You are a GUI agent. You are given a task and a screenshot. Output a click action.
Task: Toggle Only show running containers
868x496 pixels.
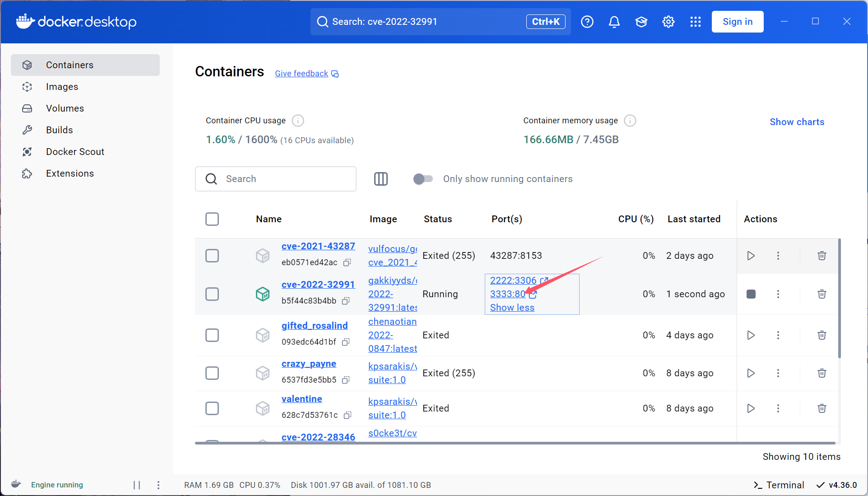point(423,179)
